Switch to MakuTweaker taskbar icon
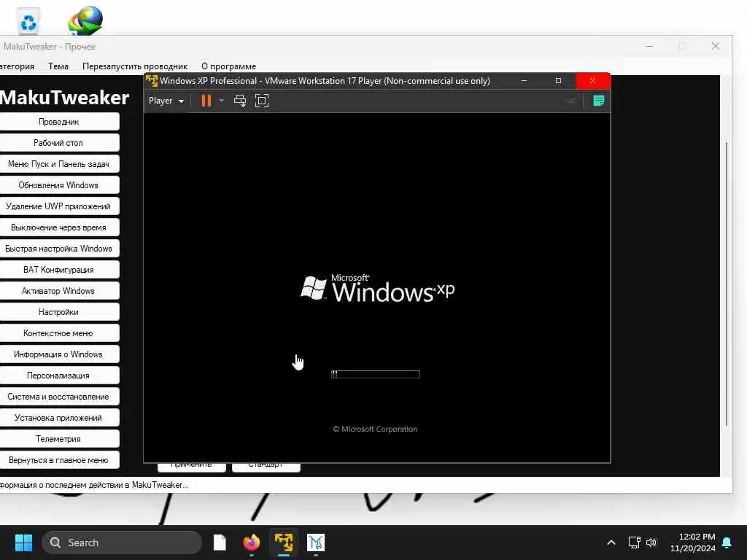 (315, 542)
